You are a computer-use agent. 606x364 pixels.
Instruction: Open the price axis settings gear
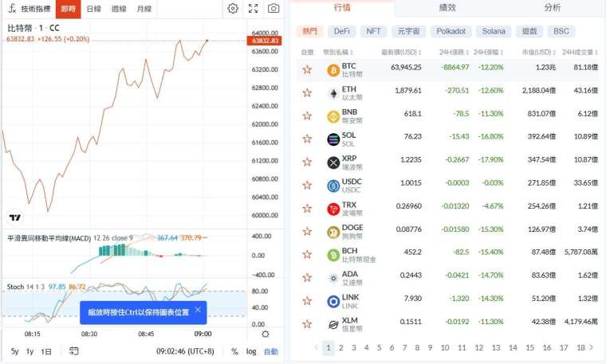point(266,334)
